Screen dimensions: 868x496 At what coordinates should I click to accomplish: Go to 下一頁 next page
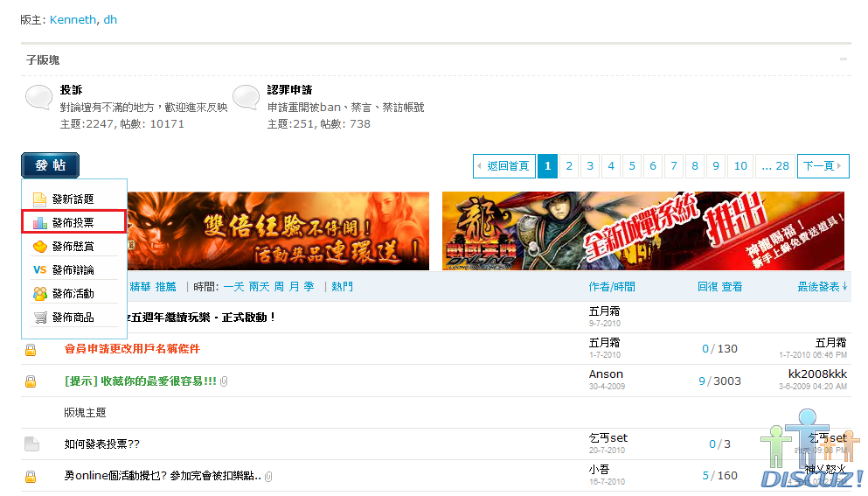pos(823,165)
